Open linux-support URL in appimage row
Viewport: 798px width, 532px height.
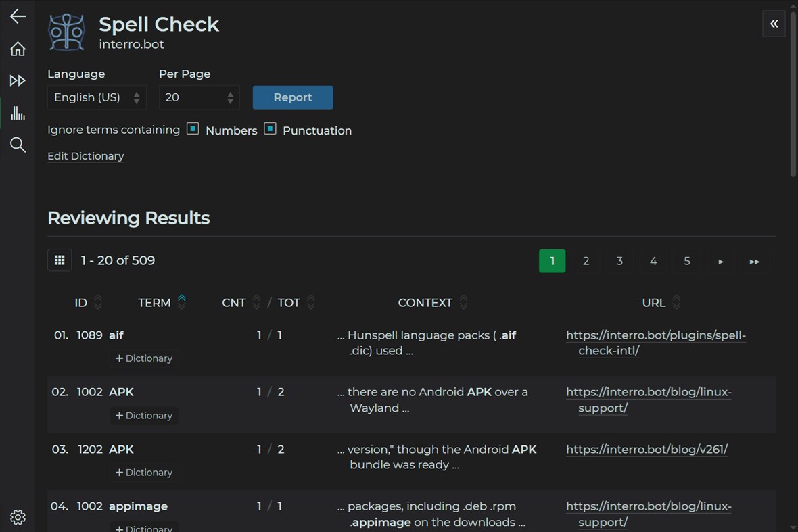click(x=649, y=514)
